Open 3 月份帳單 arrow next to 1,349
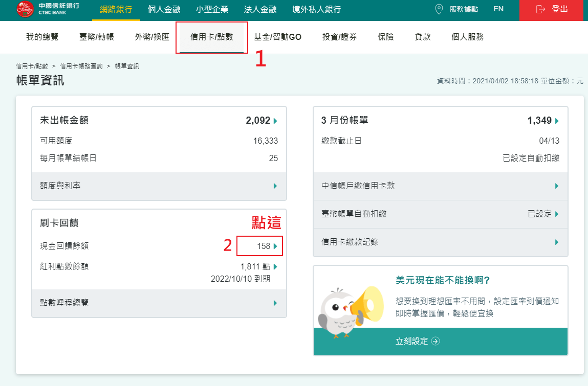 pos(557,121)
